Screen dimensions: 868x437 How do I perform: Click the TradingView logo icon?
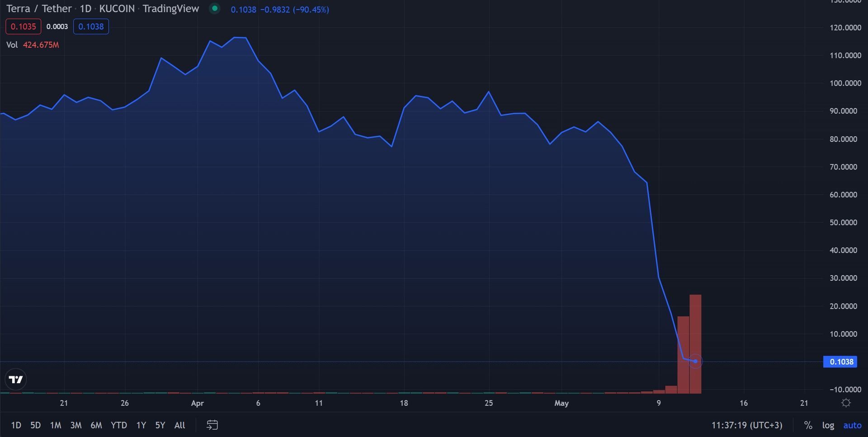(x=16, y=380)
